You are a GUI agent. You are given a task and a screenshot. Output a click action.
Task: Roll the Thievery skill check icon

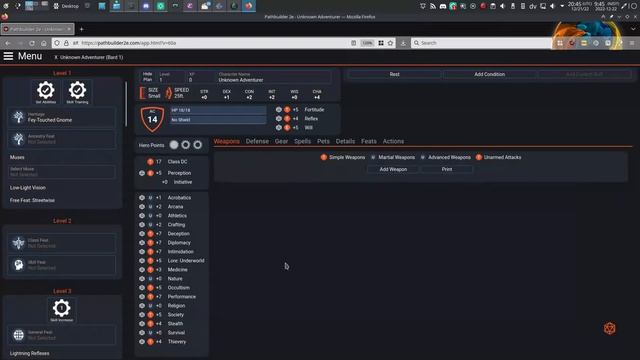(142, 342)
